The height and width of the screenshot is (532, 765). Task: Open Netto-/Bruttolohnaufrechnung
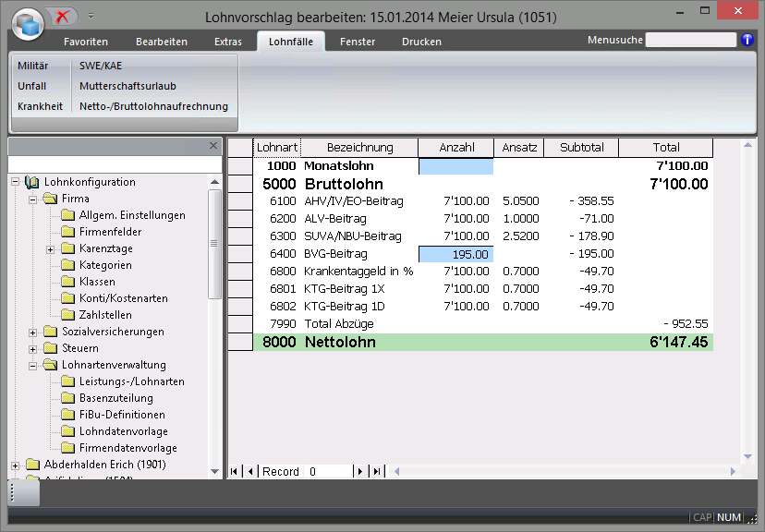(153, 106)
